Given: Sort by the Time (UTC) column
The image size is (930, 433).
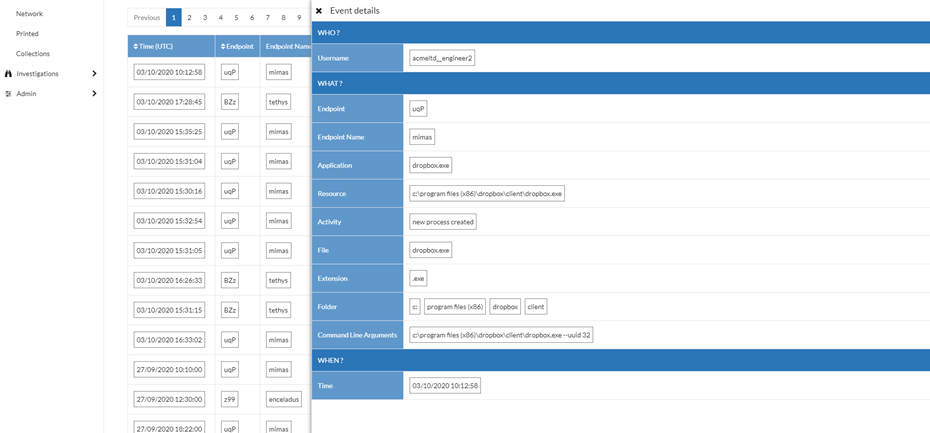Looking at the screenshot, I should [x=171, y=46].
